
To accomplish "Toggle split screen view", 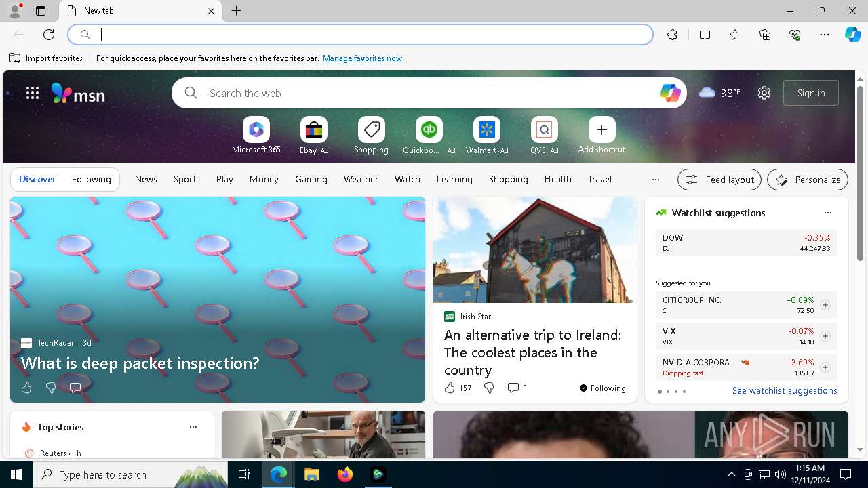I will 705,35.
